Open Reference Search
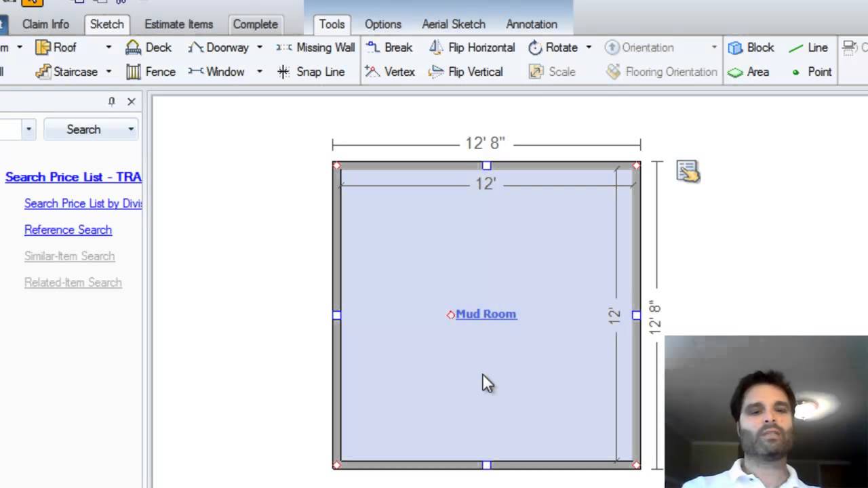The image size is (868, 488). click(68, 230)
